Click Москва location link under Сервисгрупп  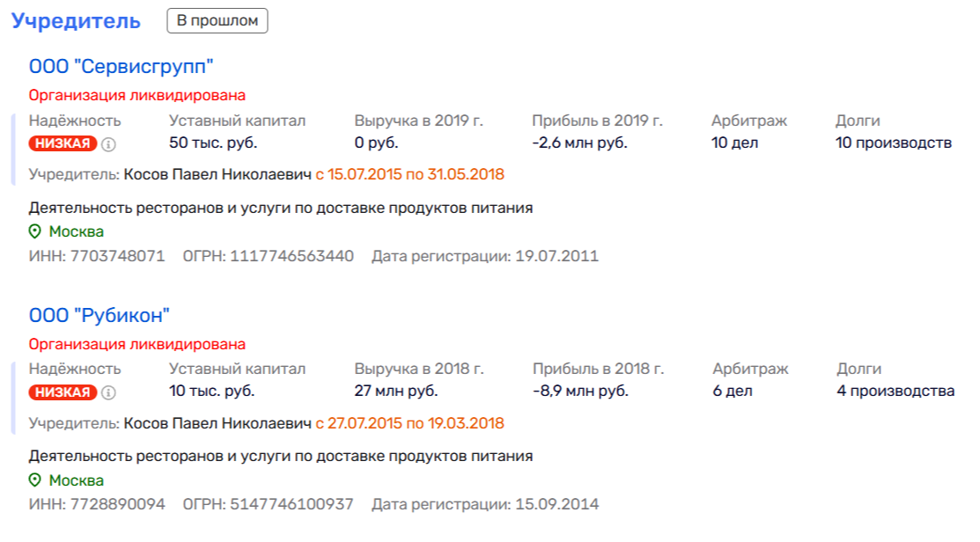76,232
